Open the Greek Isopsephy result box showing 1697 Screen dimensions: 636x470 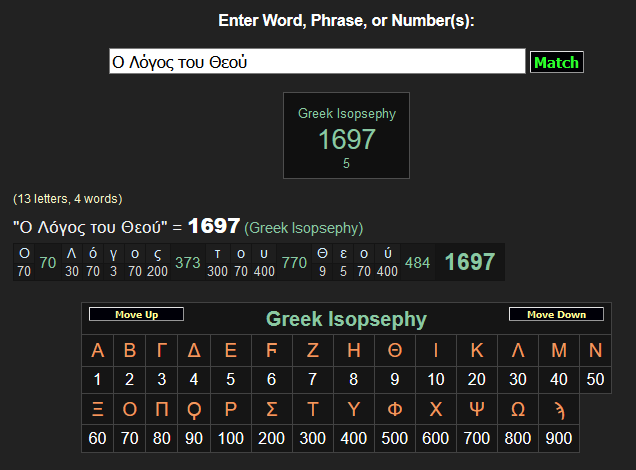click(346, 136)
